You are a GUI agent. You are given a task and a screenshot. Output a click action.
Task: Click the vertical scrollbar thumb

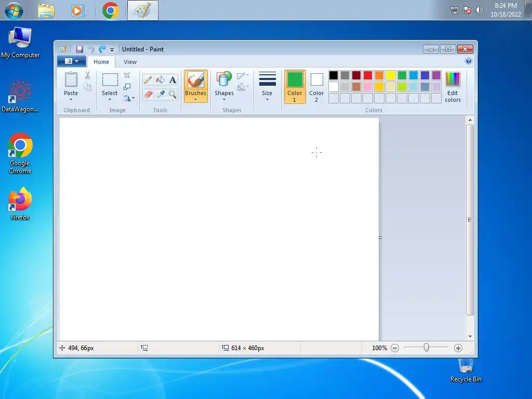[x=470, y=220]
